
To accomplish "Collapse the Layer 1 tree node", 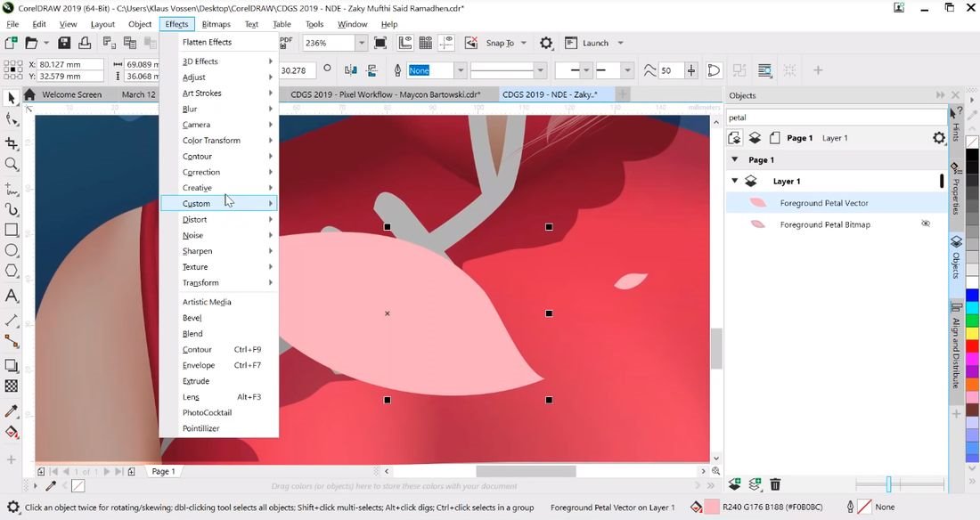I will pyautogui.click(x=735, y=181).
